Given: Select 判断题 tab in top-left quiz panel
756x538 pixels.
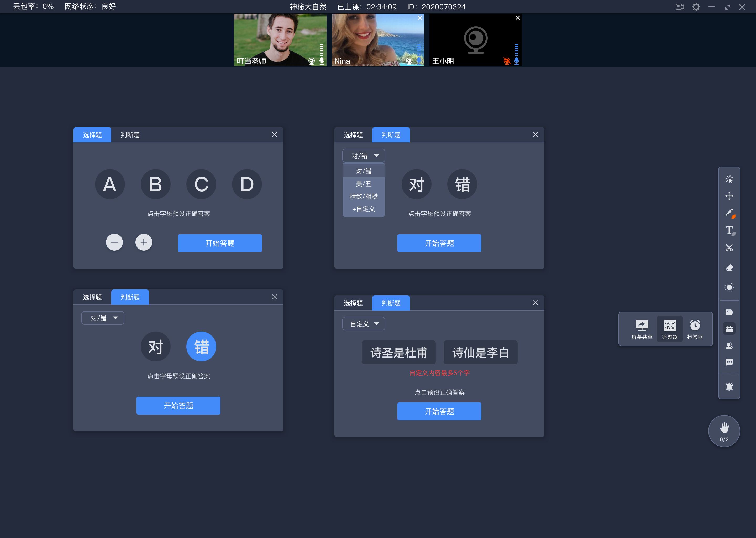Looking at the screenshot, I should 130,135.
